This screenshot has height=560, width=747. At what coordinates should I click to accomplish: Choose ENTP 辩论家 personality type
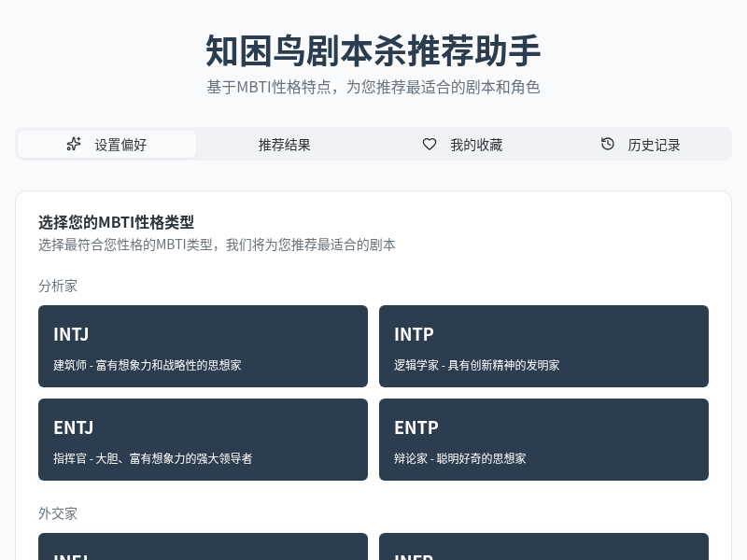543,440
